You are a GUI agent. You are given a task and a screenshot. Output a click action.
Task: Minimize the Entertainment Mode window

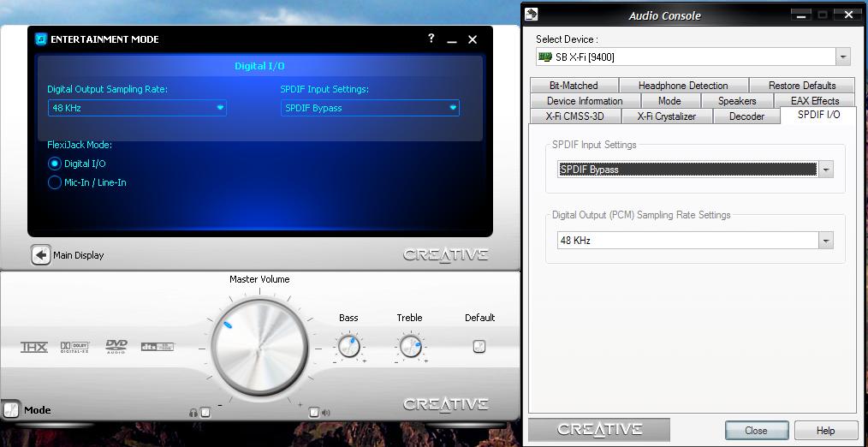click(452, 40)
